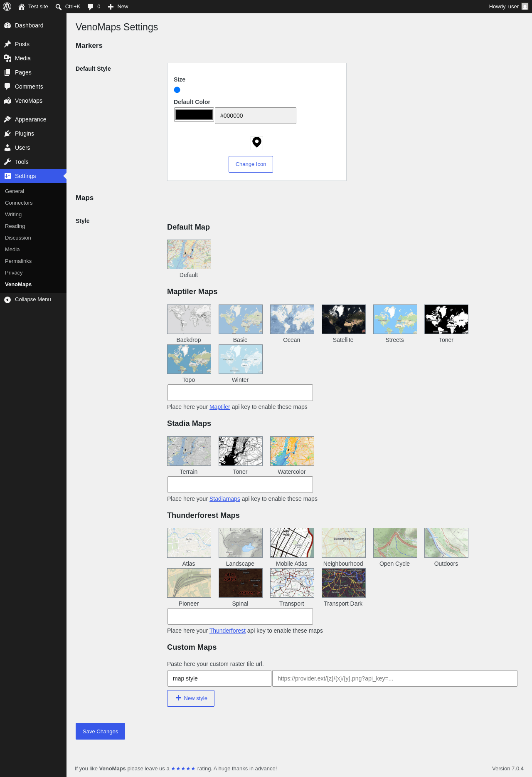The width and height of the screenshot is (532, 777).
Task: Select the Satellite Maptiler map thumbnail
Action: pos(343,319)
